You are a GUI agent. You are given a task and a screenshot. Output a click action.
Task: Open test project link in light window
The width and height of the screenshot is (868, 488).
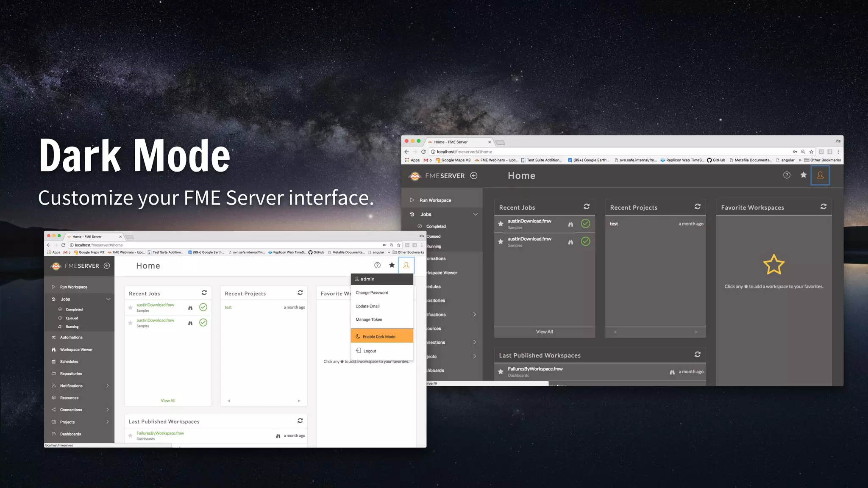click(228, 307)
